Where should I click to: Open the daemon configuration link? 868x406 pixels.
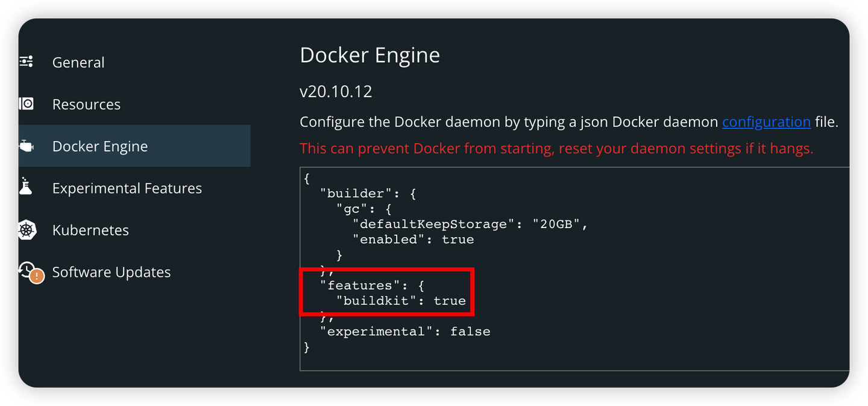pos(766,121)
